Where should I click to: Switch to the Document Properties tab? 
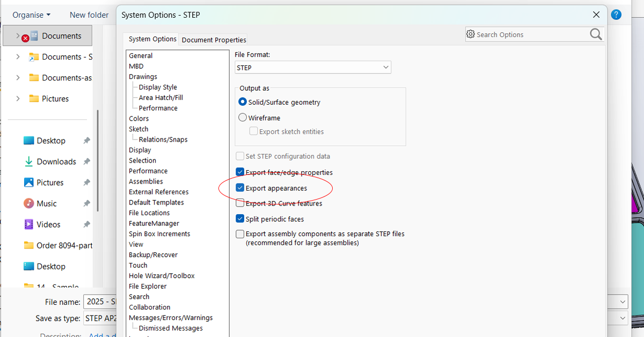point(214,40)
